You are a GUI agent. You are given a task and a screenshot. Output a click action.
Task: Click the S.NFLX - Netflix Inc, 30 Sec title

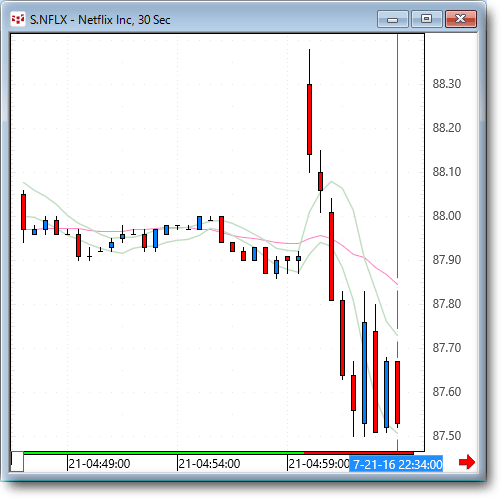point(100,20)
